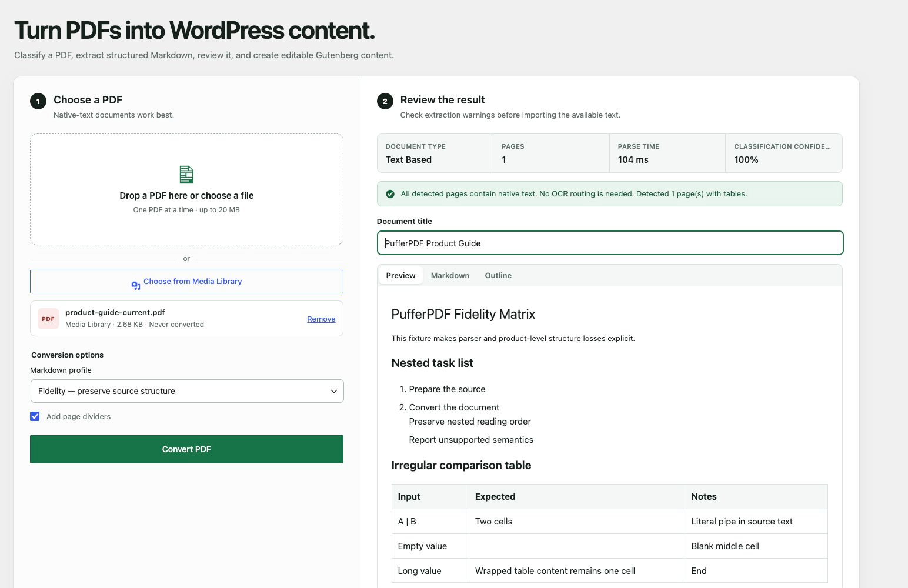Switch to the Markdown tab

[450, 275]
